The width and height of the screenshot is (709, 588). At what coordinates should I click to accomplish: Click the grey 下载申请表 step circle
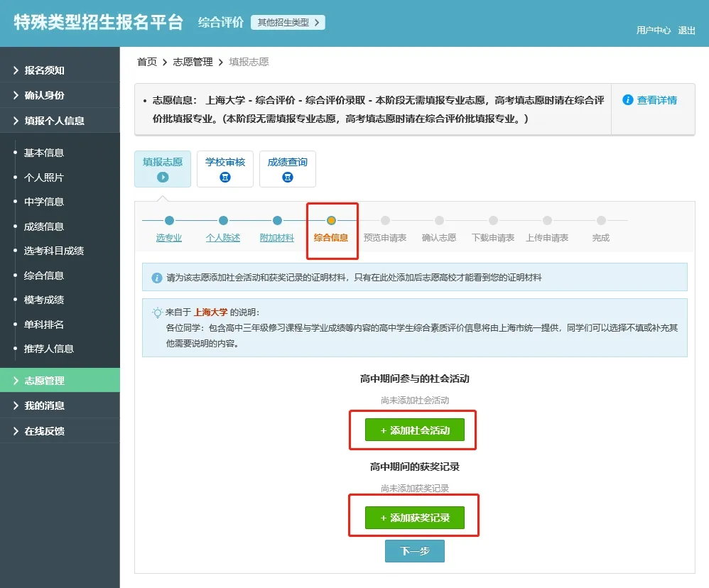(x=493, y=221)
